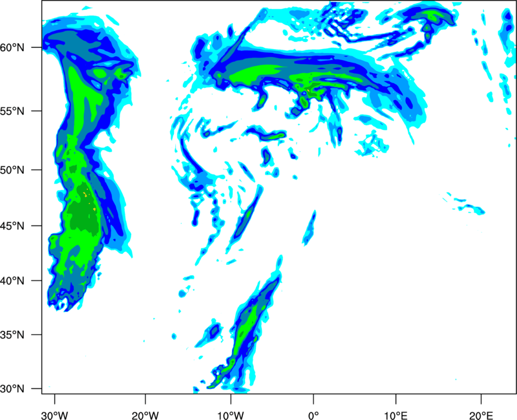This screenshot has height=420, width=517.
Task: Click the 20°W longitude label
Action: 145,415
